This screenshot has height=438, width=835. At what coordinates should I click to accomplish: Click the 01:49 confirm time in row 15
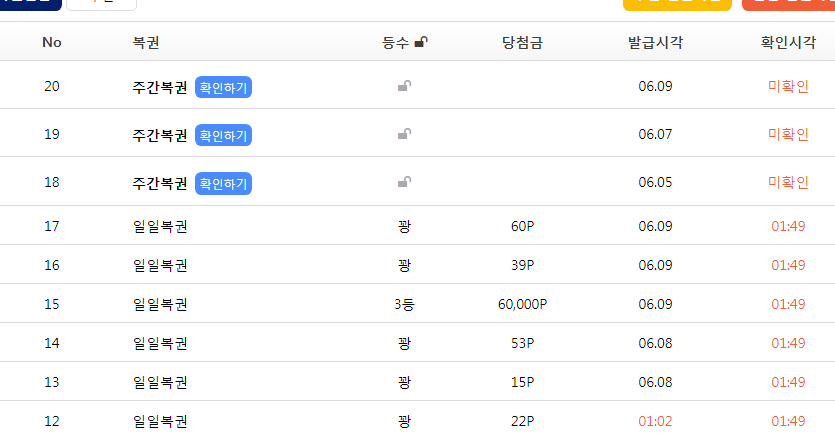click(x=788, y=304)
